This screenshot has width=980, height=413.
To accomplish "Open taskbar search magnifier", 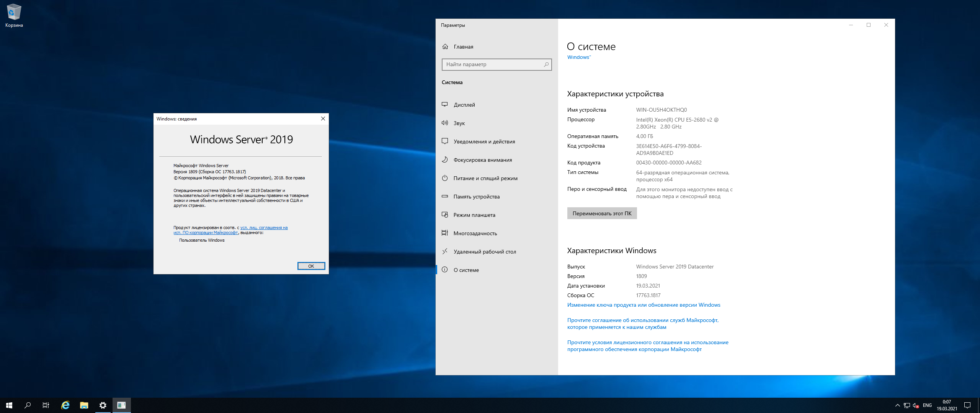I will pos(28,405).
